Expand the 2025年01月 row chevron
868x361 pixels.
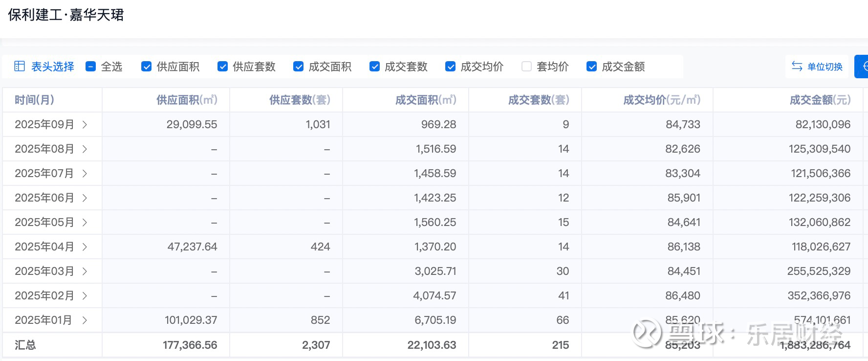(85, 320)
